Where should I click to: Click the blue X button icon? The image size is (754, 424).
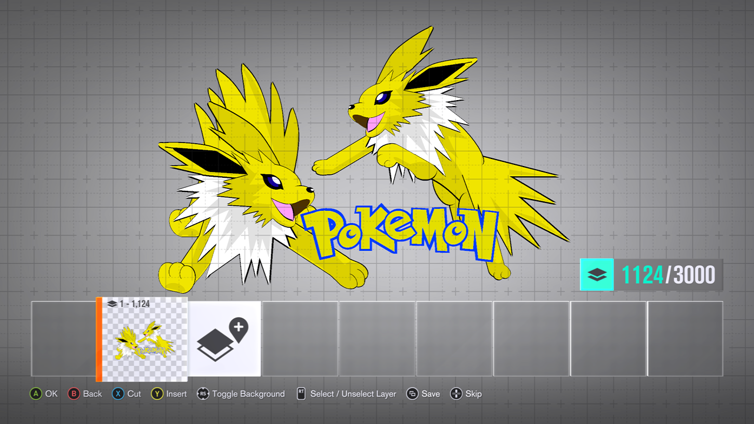pyautogui.click(x=118, y=394)
